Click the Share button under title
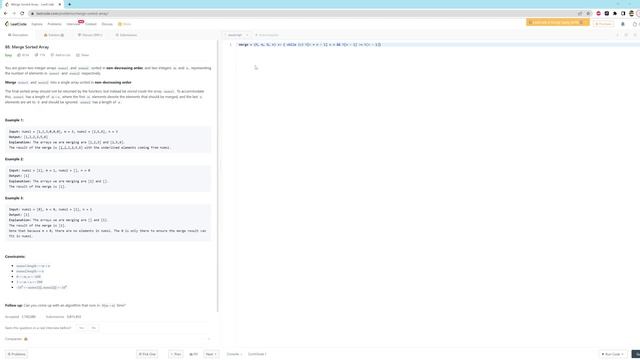Image resolution: width=640 pixels, height=360 pixels. 83,55
